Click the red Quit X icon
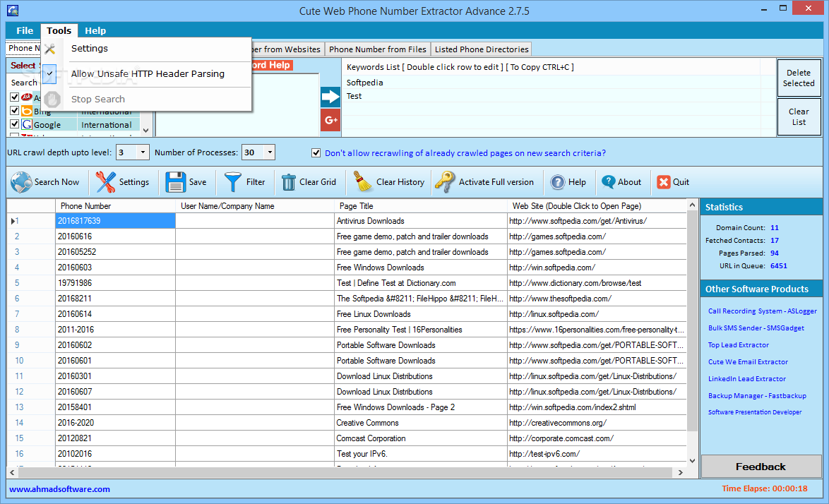 (x=663, y=182)
